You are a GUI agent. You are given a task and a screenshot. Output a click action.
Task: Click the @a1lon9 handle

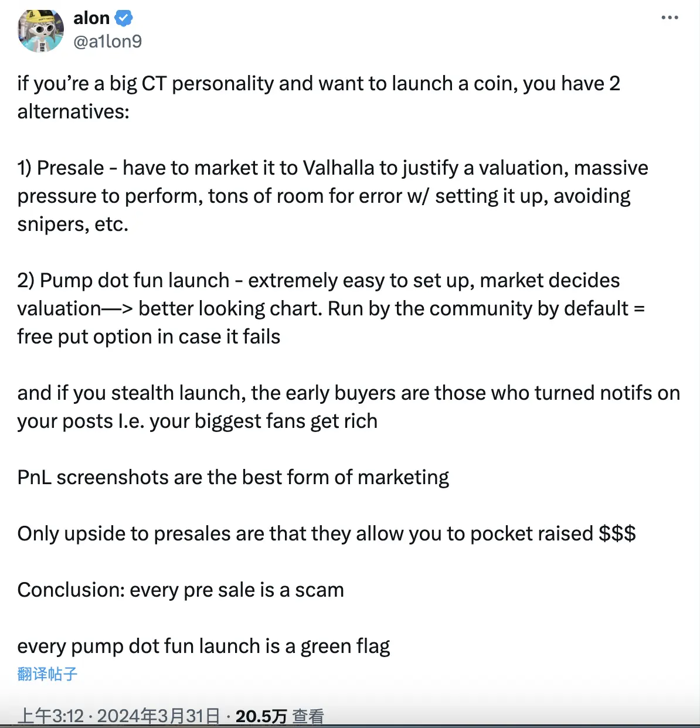click(x=107, y=42)
